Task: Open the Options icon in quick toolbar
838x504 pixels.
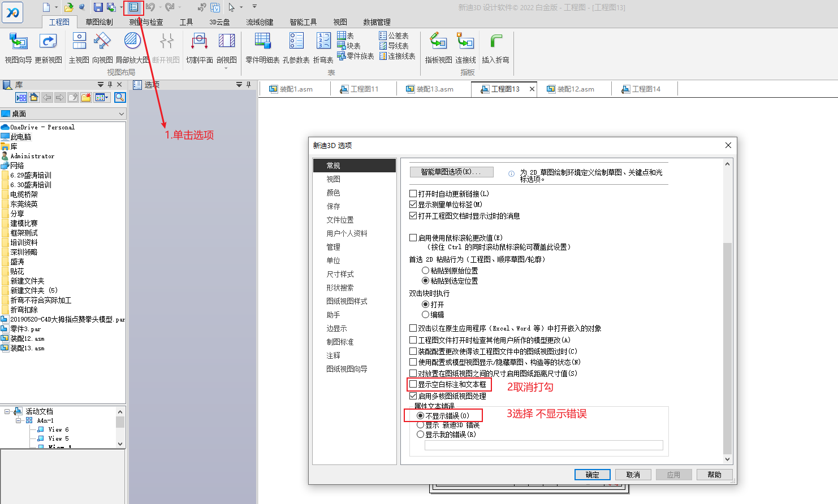Action: [x=133, y=7]
